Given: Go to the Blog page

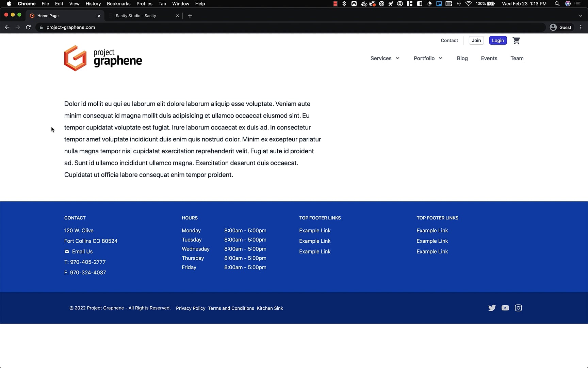Looking at the screenshot, I should [x=462, y=58].
